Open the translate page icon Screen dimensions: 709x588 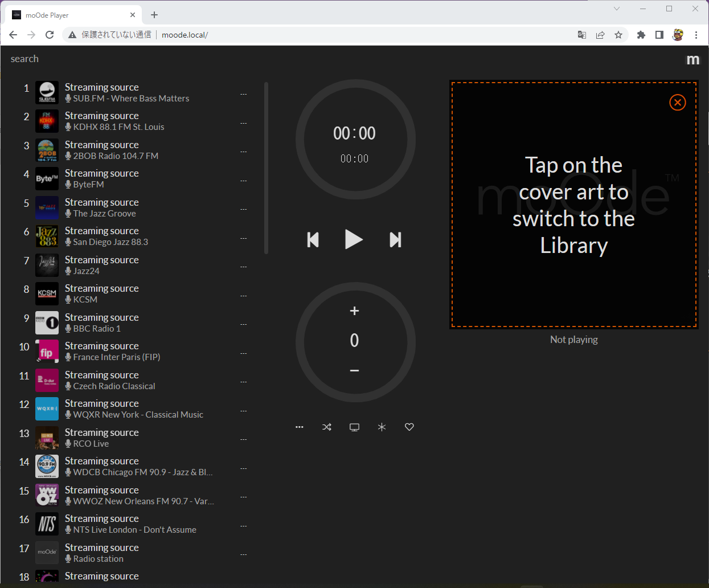point(582,35)
